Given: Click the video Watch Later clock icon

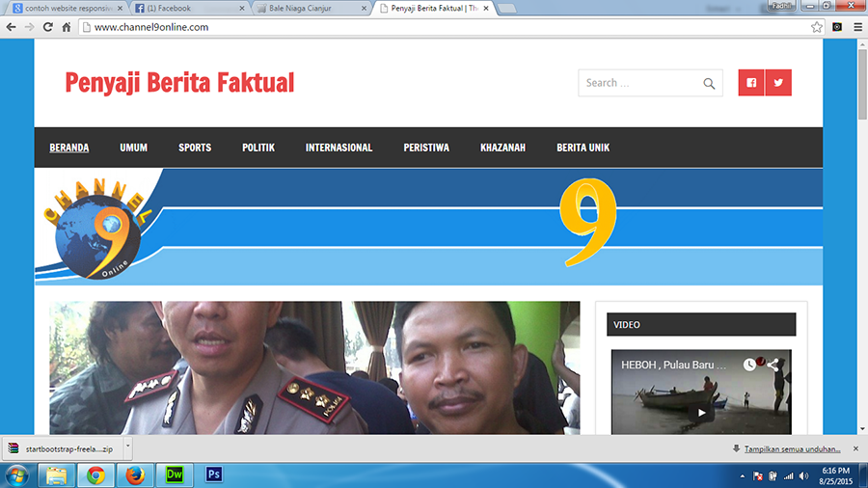Looking at the screenshot, I should pos(749,366).
